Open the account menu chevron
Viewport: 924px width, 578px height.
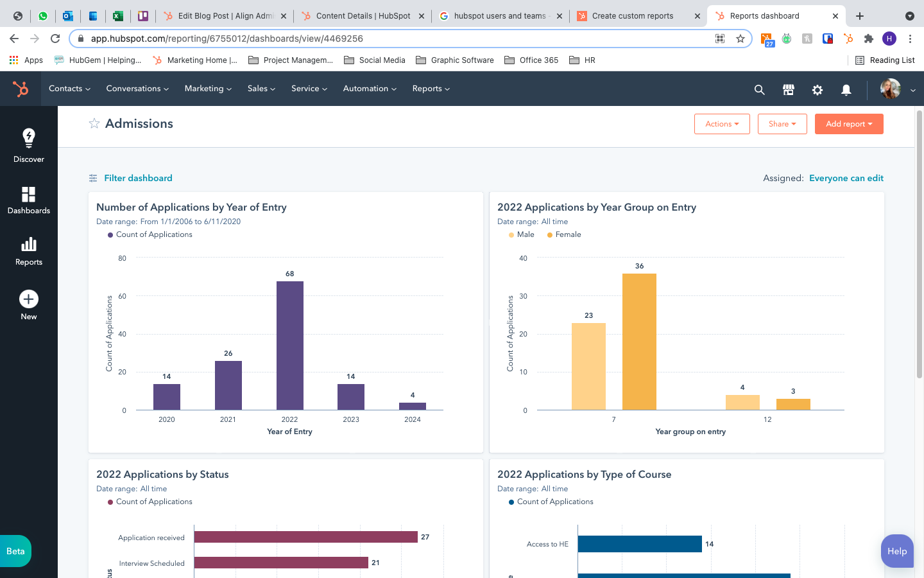(912, 91)
